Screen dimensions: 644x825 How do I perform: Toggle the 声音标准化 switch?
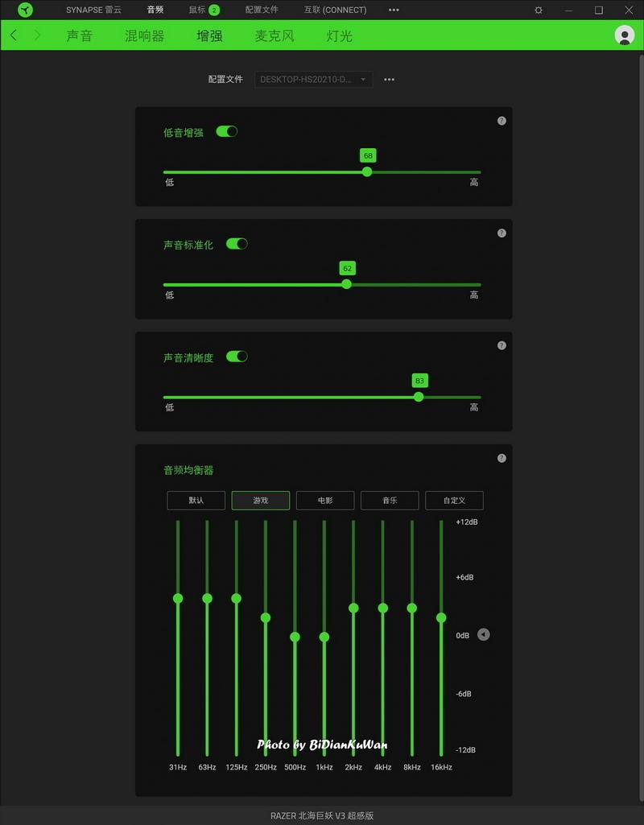click(x=237, y=244)
